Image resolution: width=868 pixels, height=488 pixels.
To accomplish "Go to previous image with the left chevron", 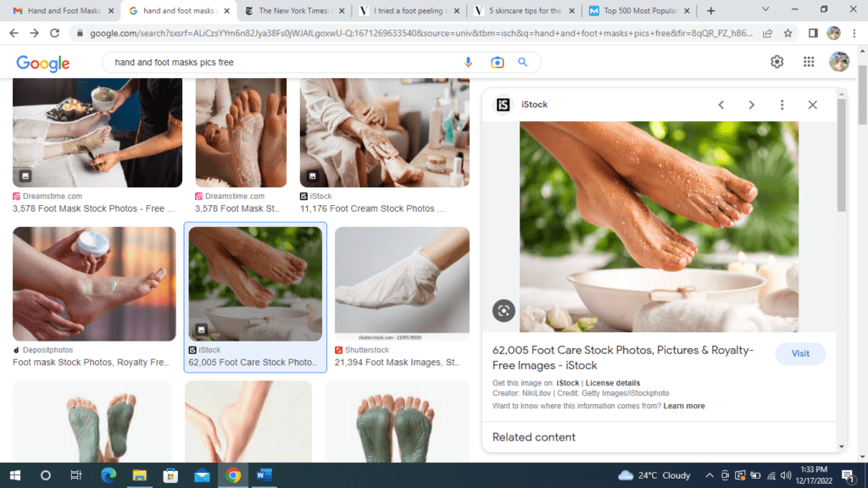I will coord(721,104).
